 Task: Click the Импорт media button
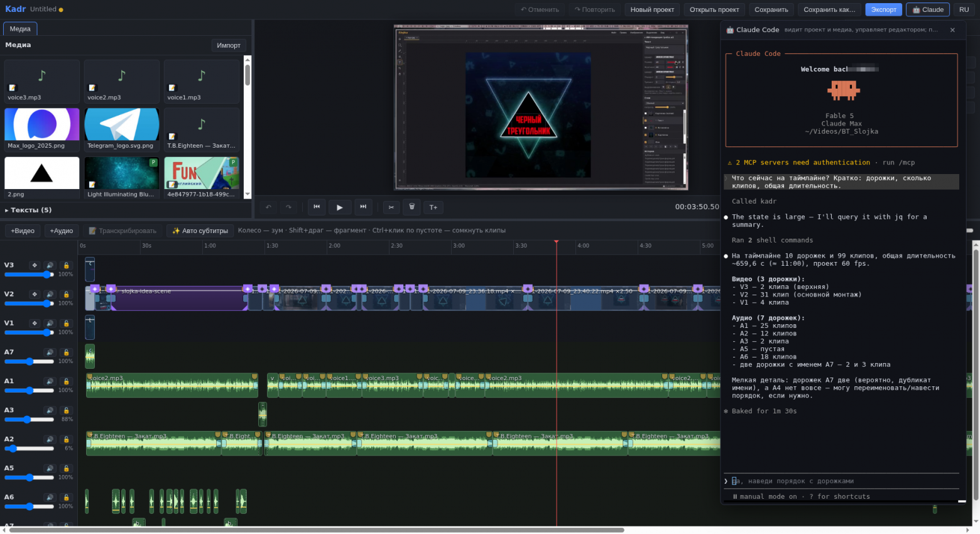(229, 45)
